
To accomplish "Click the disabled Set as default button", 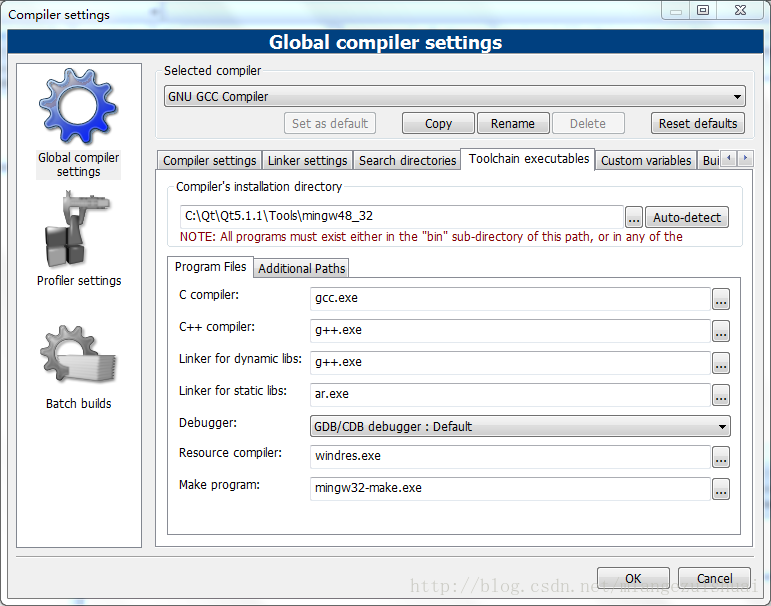I will click(x=330, y=123).
